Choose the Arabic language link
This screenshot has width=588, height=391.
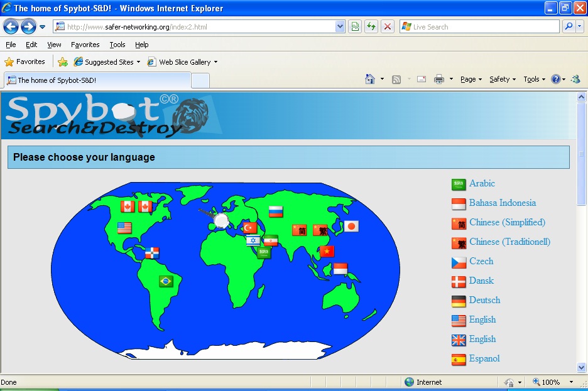[x=482, y=183]
